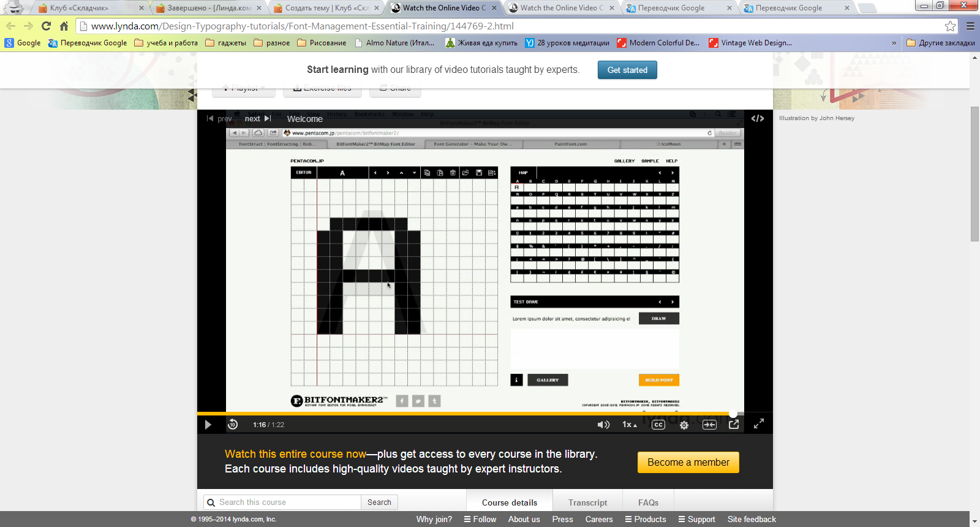Enter fullscreen video mode
Screen dimensions: 980x527
click(x=758, y=423)
